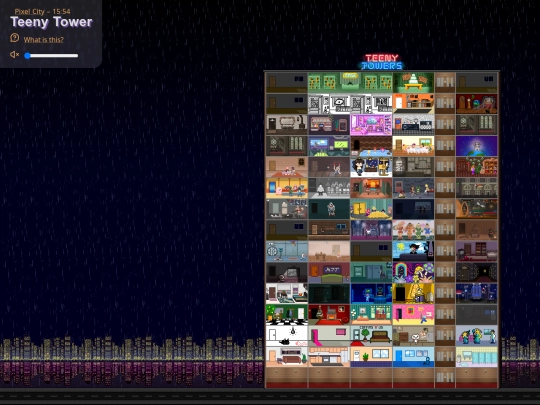Open the room with brown bed and potted tree

[371, 335]
